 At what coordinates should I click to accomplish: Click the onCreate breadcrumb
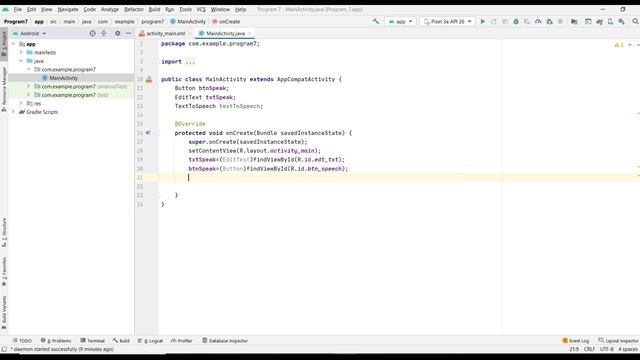pyautogui.click(x=226, y=22)
